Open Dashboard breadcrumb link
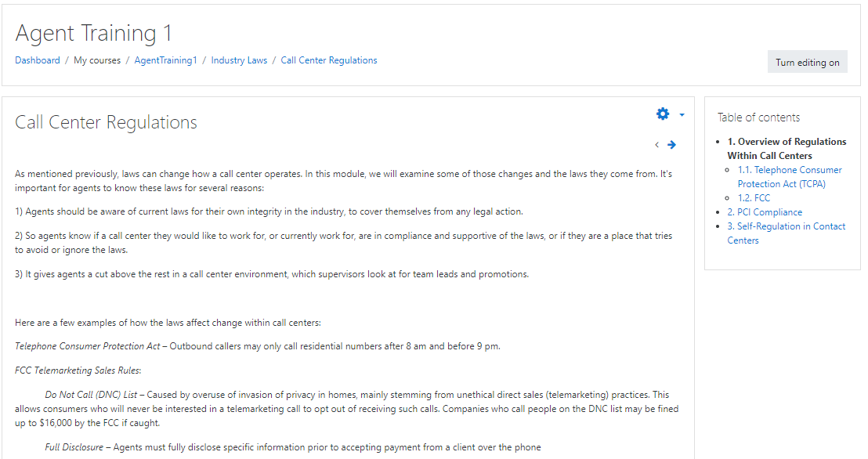868x459 pixels. click(38, 60)
